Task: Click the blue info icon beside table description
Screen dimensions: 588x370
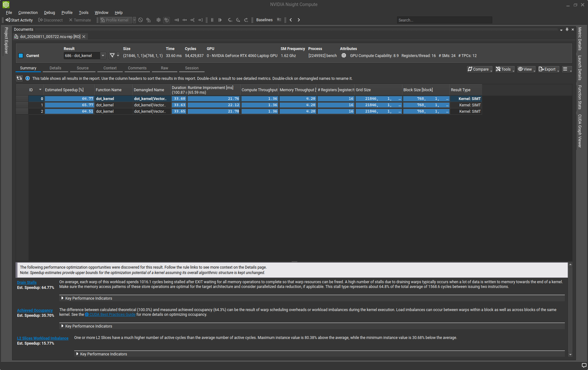Action: (x=28, y=78)
